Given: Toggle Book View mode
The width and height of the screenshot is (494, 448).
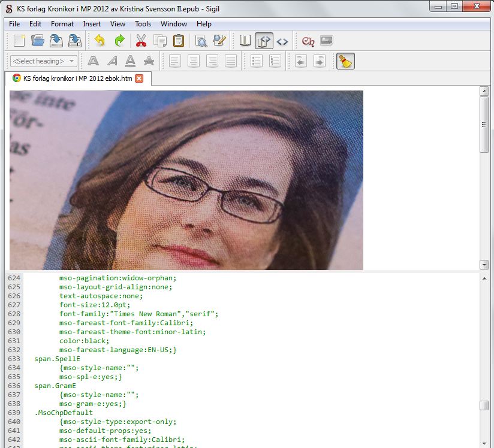Looking at the screenshot, I should (245, 41).
